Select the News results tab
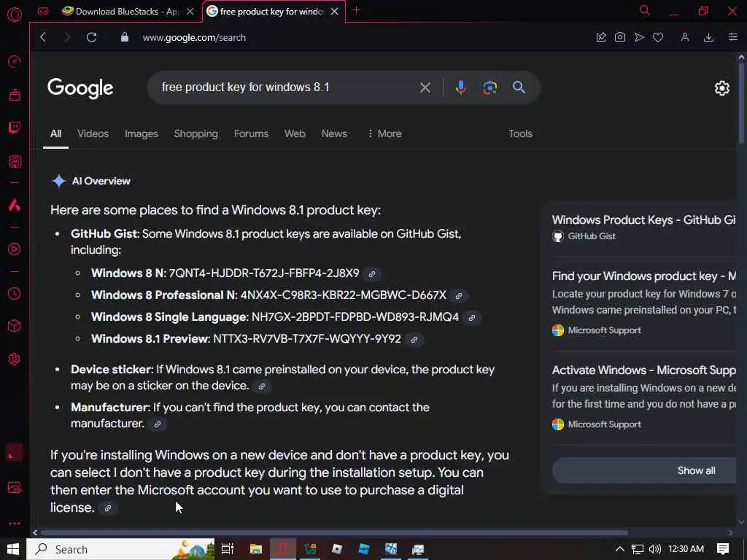 pyautogui.click(x=334, y=134)
